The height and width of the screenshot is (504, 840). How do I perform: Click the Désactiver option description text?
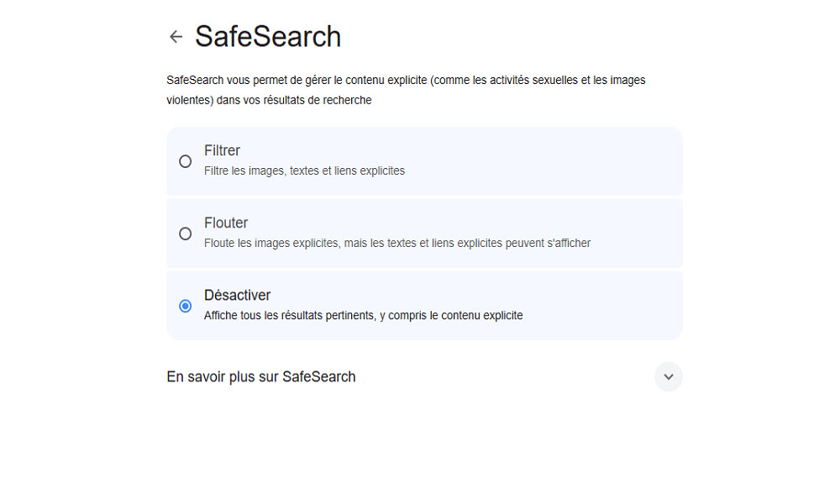pos(363,315)
